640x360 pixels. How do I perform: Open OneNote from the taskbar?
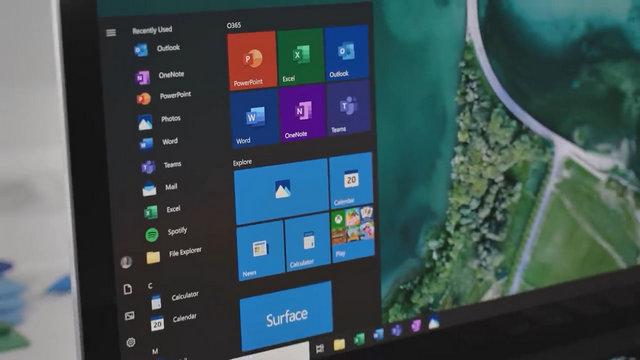click(x=415, y=326)
